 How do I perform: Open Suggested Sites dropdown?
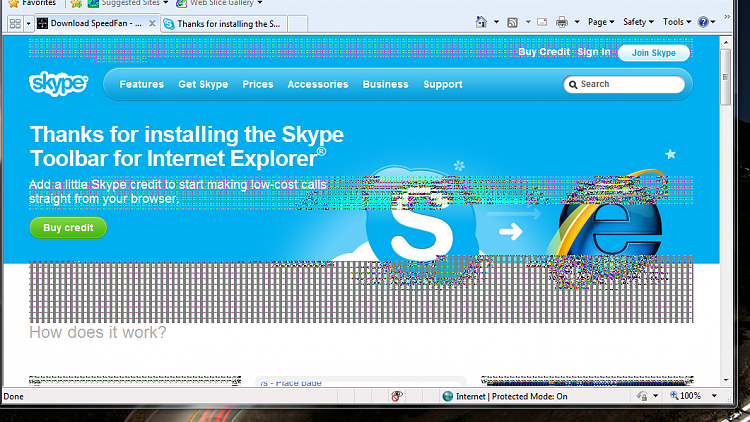165,2
